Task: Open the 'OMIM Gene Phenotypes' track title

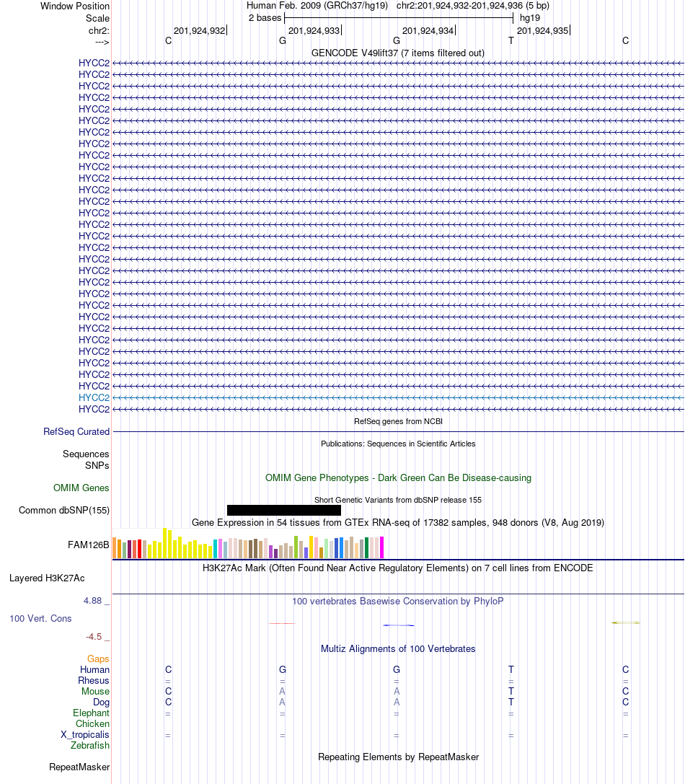Action: click(x=398, y=478)
